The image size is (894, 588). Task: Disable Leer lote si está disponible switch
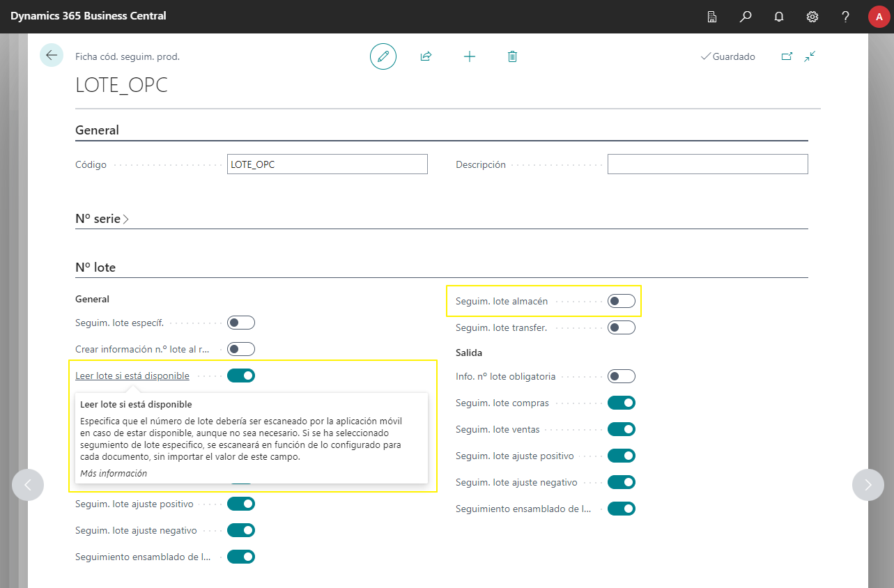pos(241,376)
